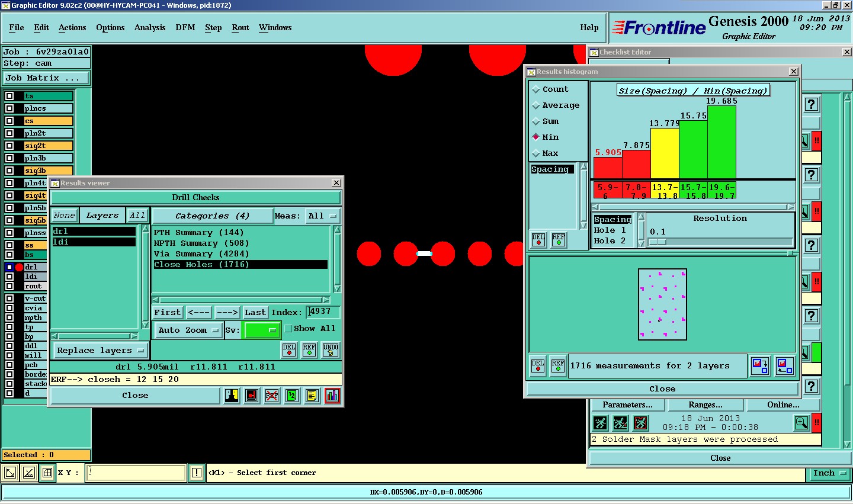Open Actions menu
The height and width of the screenshot is (504, 853).
(x=72, y=27)
